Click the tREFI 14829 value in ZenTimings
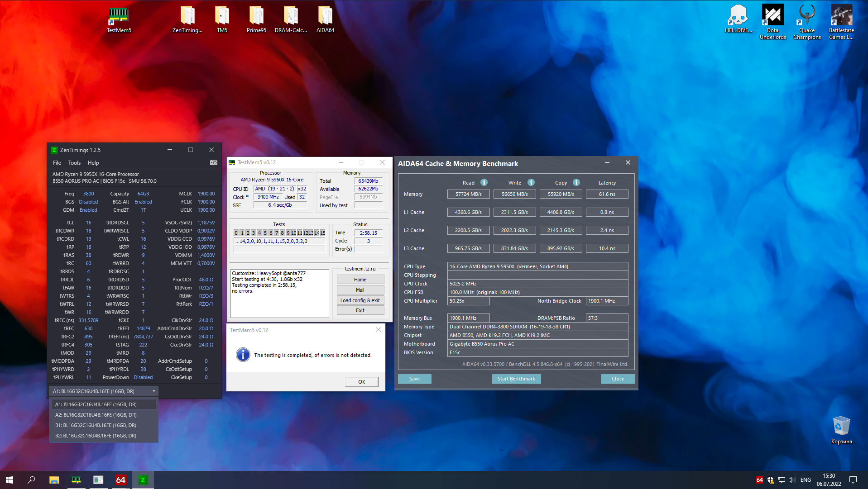Screen dimensions: 868x489 [143, 328]
